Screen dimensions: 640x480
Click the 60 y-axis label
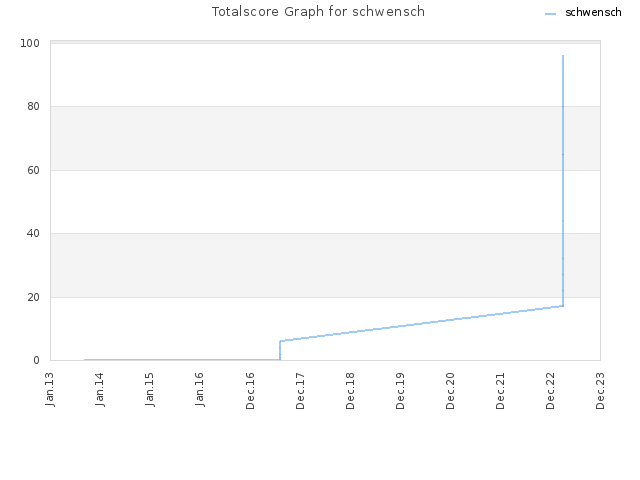[x=33, y=170]
